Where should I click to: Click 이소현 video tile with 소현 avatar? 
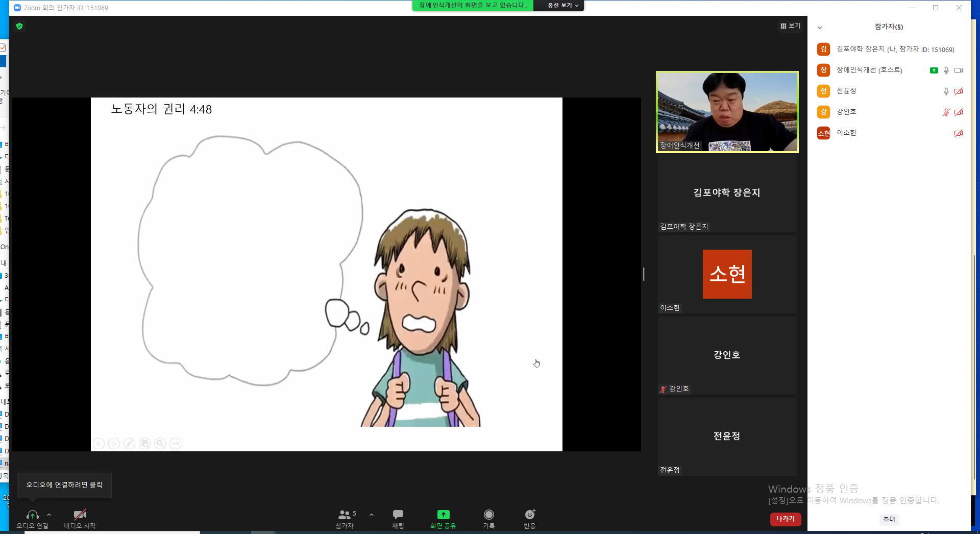[727, 274]
